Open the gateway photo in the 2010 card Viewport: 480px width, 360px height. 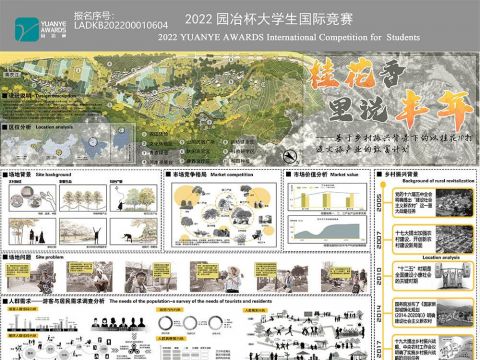click(x=453, y=276)
